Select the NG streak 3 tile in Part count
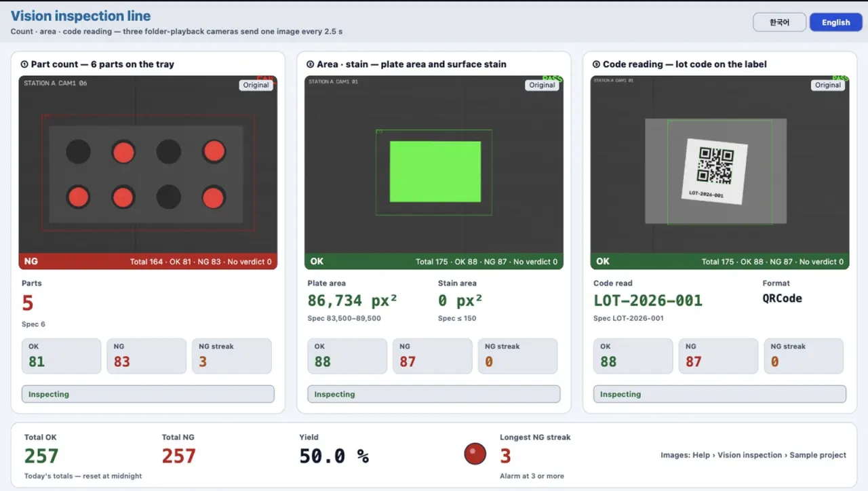This screenshot has width=868, height=491. point(232,356)
